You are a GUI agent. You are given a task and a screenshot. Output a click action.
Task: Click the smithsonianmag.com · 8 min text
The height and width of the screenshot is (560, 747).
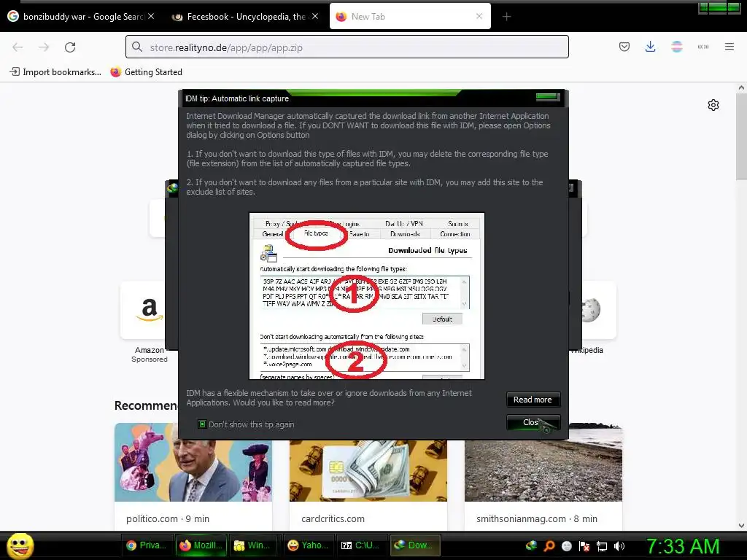pos(537,518)
